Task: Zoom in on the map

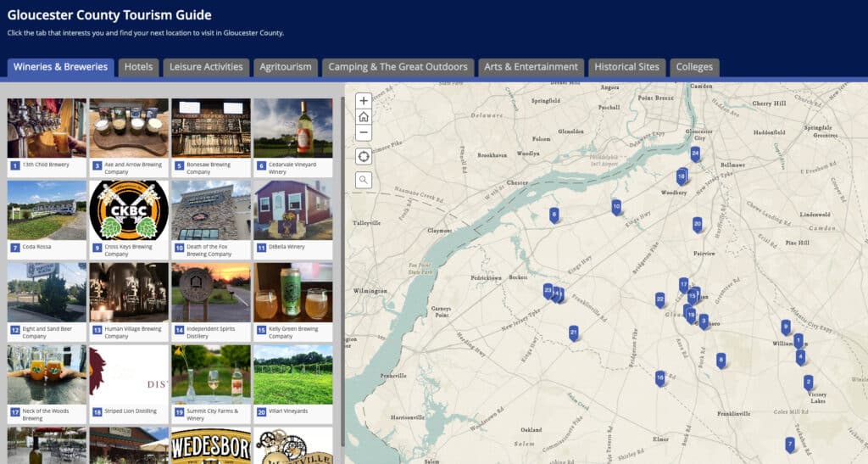Action: click(x=364, y=101)
